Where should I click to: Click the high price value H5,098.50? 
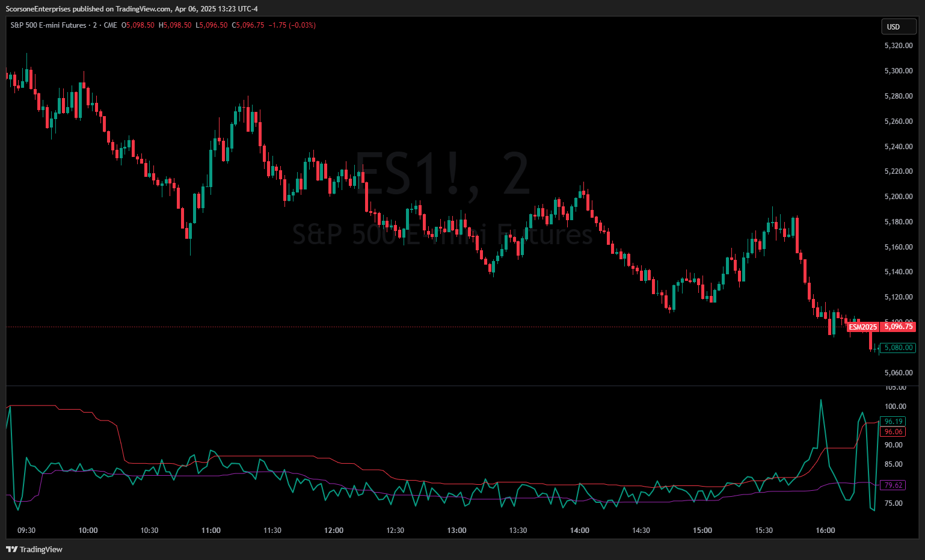(175, 25)
